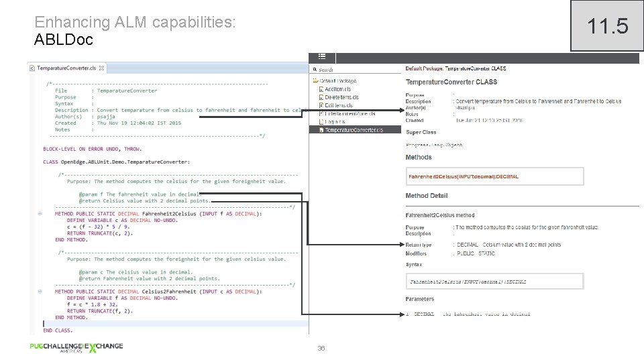This screenshot has width=644, height=362.
Task: Open EditItems.cls in the package tree
Action: [338, 105]
